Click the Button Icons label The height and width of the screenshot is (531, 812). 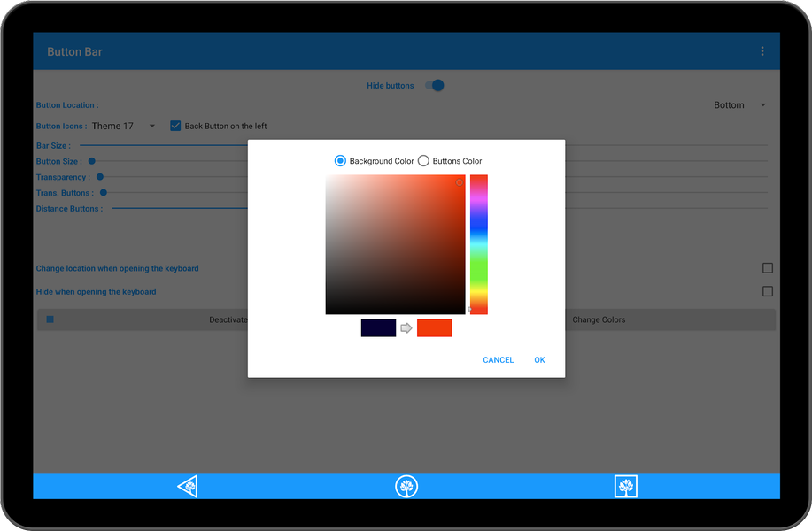point(61,126)
